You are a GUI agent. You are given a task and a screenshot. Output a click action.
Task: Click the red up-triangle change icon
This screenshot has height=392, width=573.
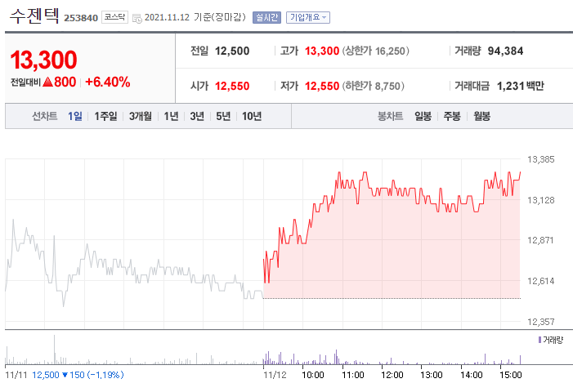[x=48, y=82]
